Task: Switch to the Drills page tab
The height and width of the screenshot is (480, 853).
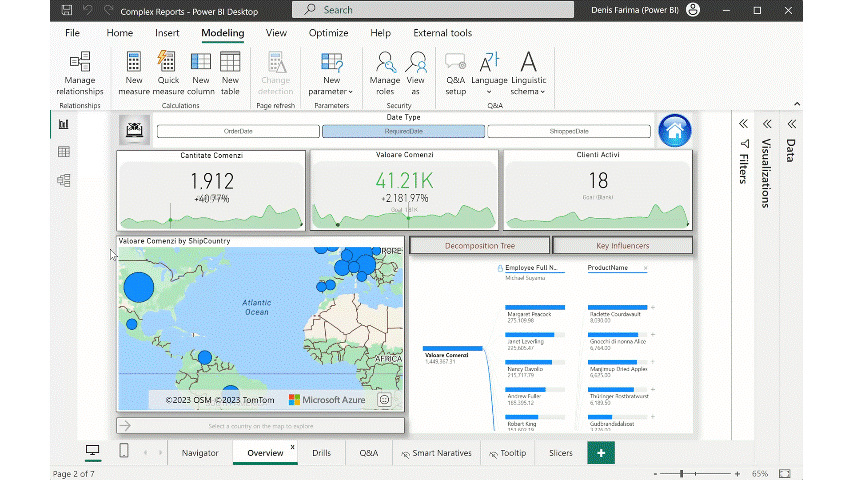Action: [321, 453]
